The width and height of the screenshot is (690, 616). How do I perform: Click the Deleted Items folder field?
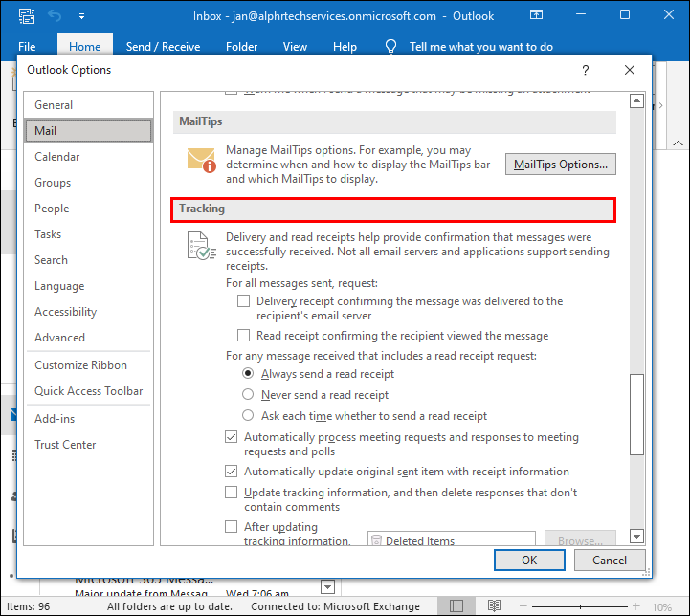tap(452, 539)
